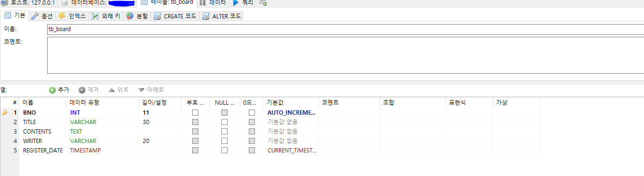Click the 길이/설정 column header
The width and height of the screenshot is (644, 176).
tap(160, 102)
